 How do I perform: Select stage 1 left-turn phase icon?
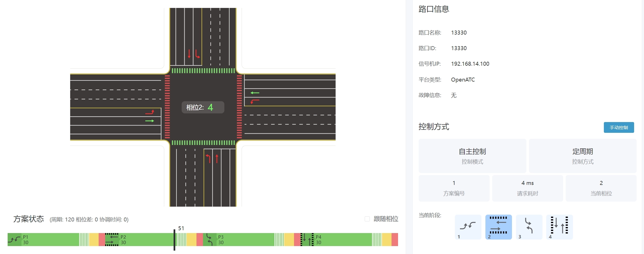[468, 227]
